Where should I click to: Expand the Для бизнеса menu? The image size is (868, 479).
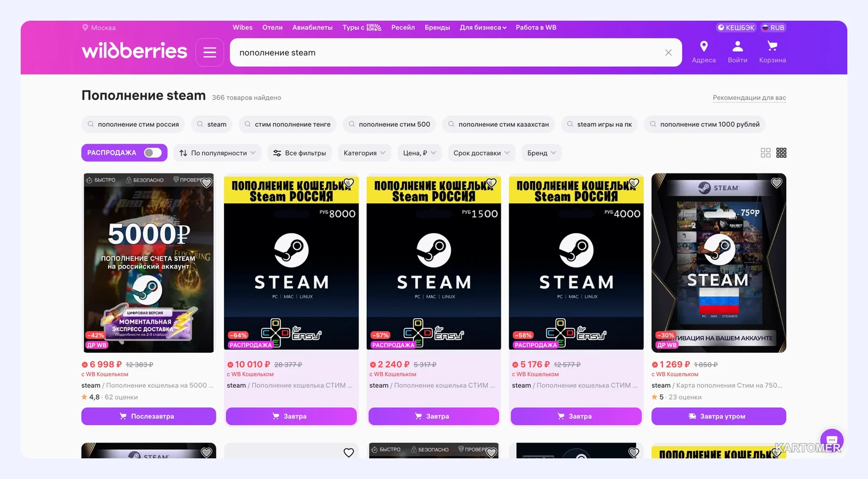click(x=483, y=28)
